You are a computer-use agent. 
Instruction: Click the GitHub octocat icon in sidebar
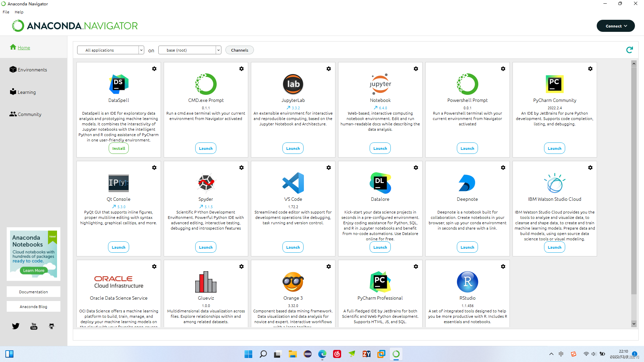(52, 326)
